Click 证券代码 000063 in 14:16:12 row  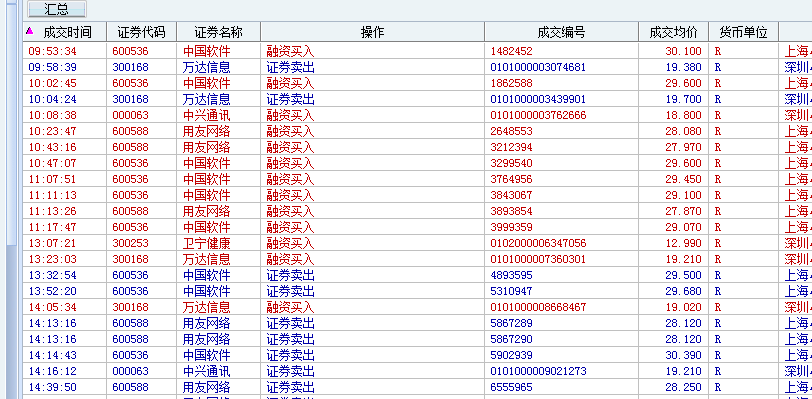[130, 372]
